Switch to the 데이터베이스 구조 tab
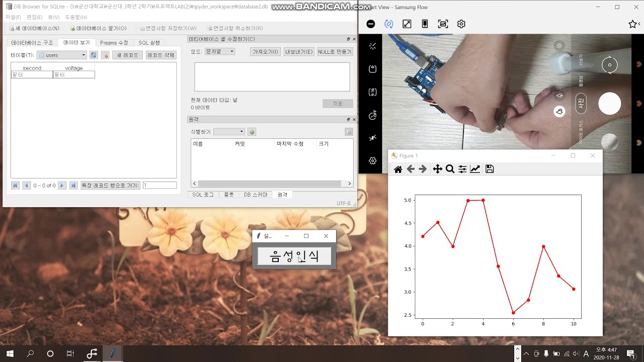644x362 pixels. [x=32, y=43]
